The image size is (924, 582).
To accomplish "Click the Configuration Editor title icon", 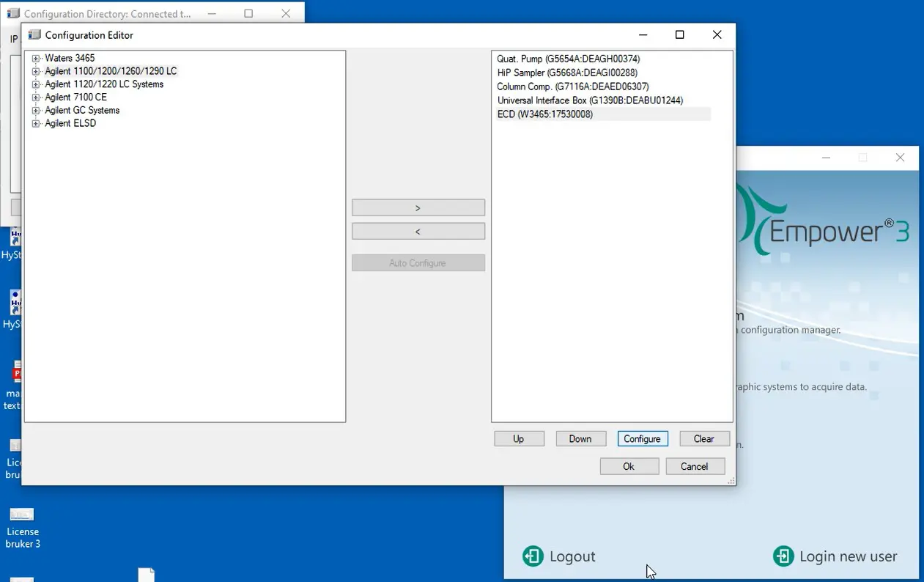I will pos(34,34).
